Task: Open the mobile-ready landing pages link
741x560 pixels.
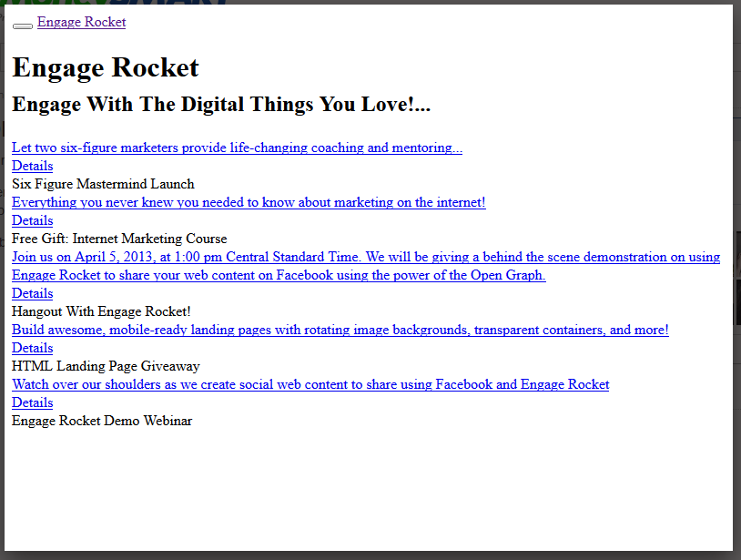Action: pos(340,330)
